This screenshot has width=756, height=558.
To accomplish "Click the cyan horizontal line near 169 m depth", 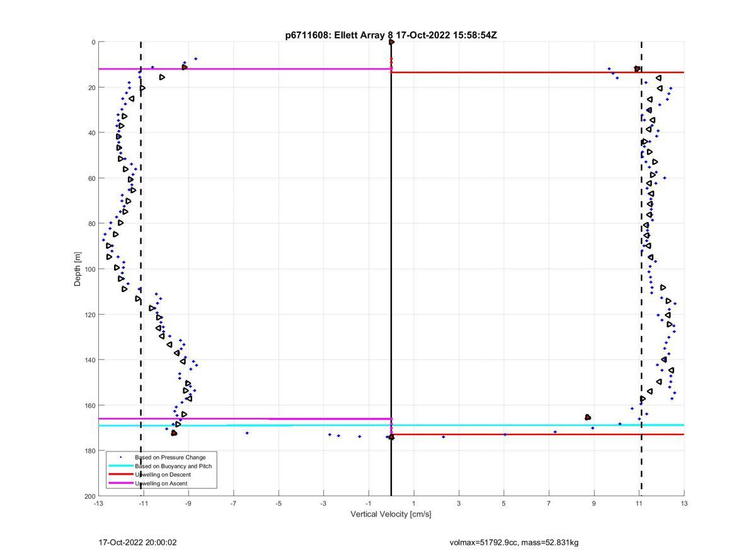I will click(391, 426).
